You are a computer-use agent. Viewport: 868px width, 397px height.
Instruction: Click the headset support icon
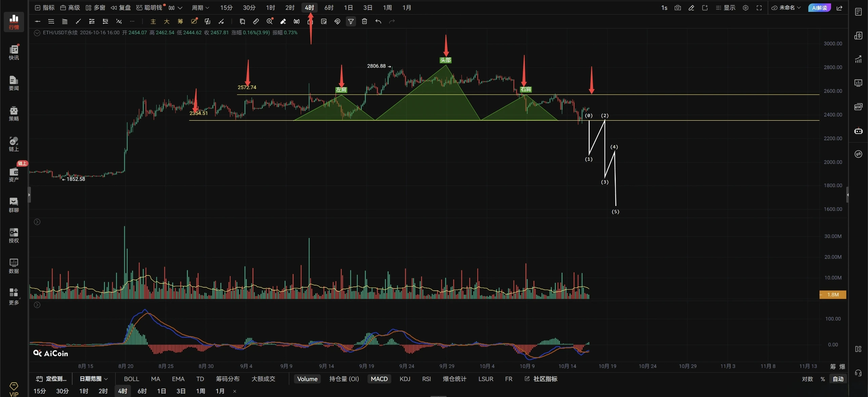tap(858, 373)
